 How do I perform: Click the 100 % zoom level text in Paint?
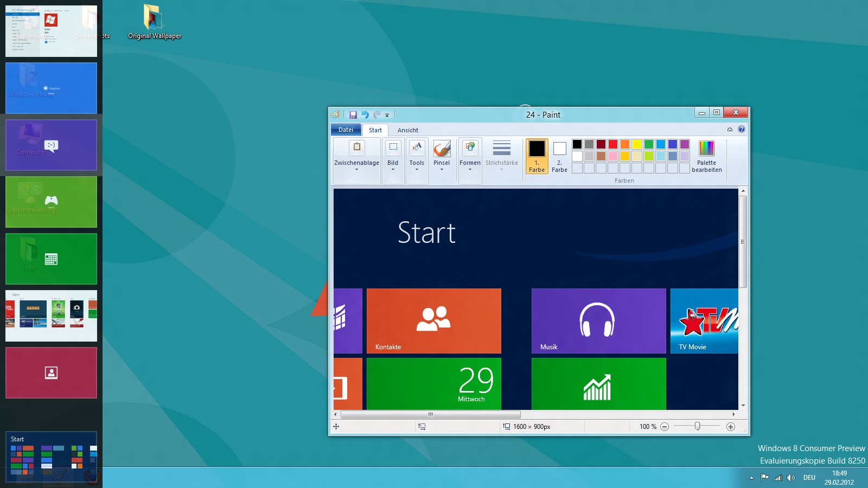[648, 427]
